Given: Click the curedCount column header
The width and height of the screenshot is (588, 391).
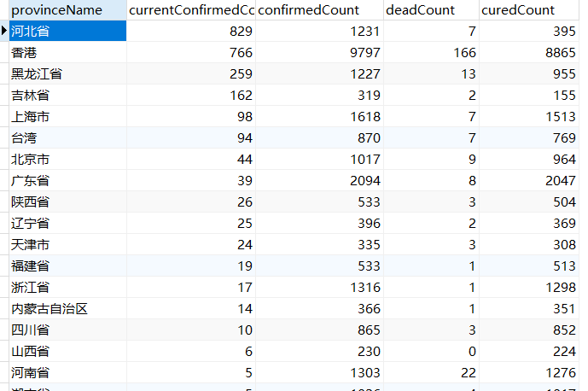Looking at the screenshot, I should click(x=529, y=10).
